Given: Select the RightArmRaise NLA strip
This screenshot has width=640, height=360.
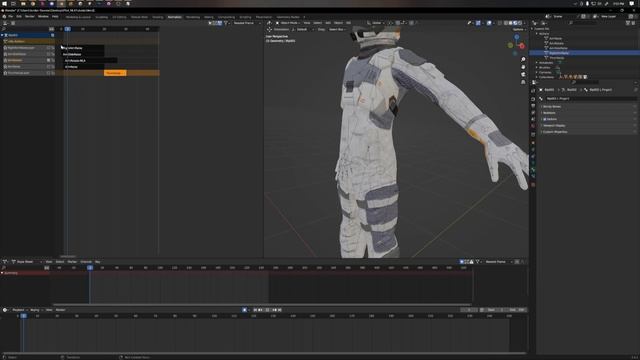Looking at the screenshot, I should (x=83, y=48).
